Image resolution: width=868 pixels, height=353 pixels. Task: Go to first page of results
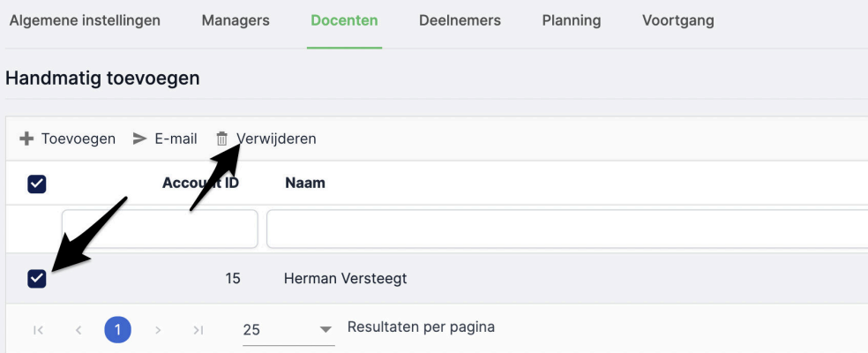point(38,330)
